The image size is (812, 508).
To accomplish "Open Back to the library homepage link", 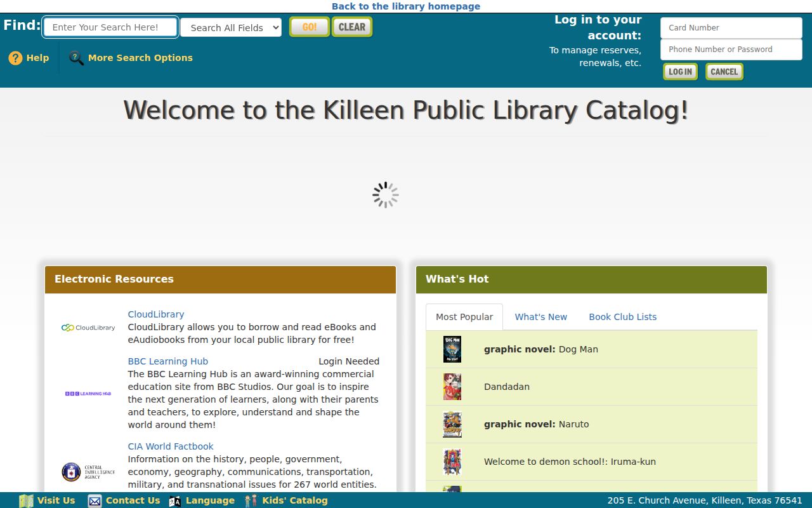I will [x=406, y=6].
